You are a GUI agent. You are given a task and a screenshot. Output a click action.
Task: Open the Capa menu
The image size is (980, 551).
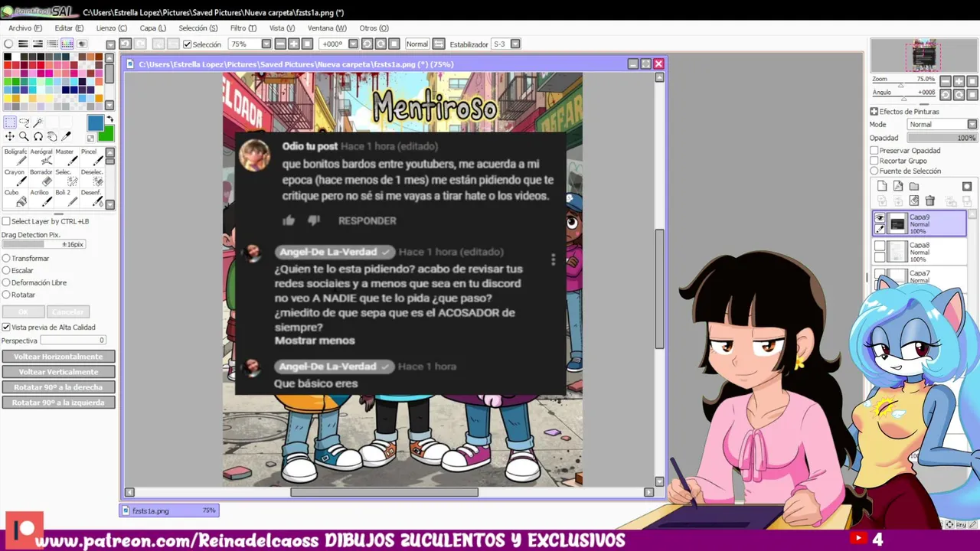(153, 28)
